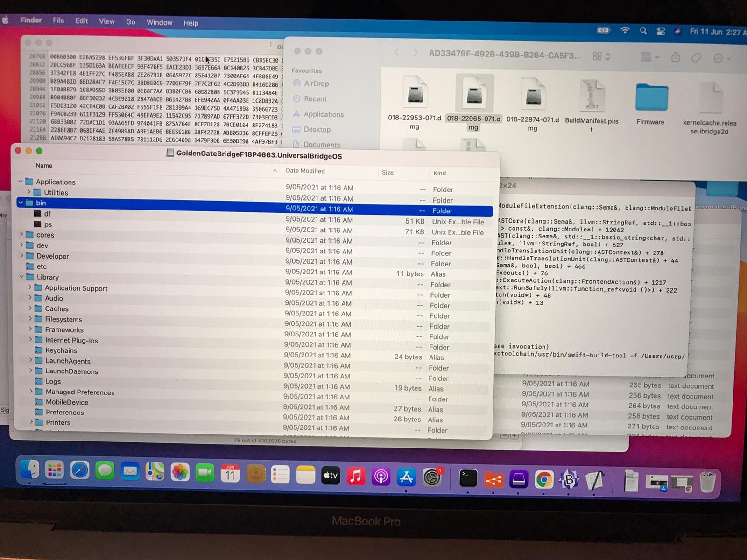Launch Photos from the Dock

[180, 473]
